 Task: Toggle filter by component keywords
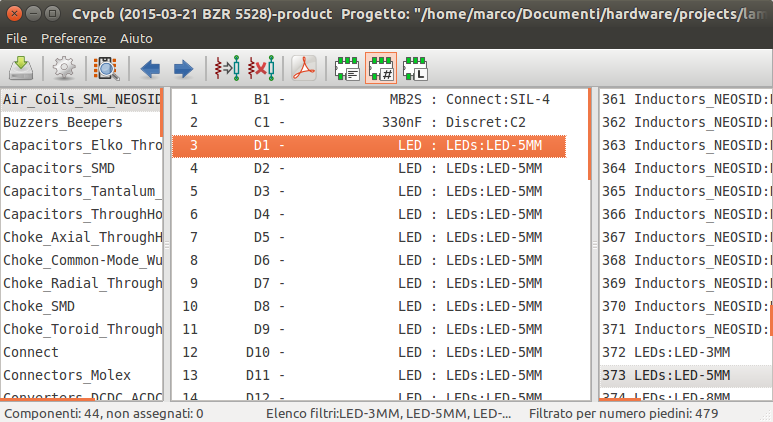[347, 68]
